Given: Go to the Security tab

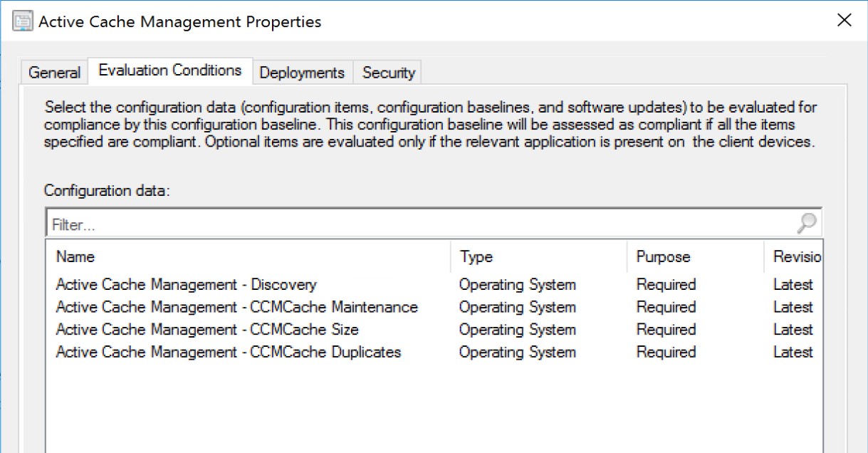Looking at the screenshot, I should point(388,73).
